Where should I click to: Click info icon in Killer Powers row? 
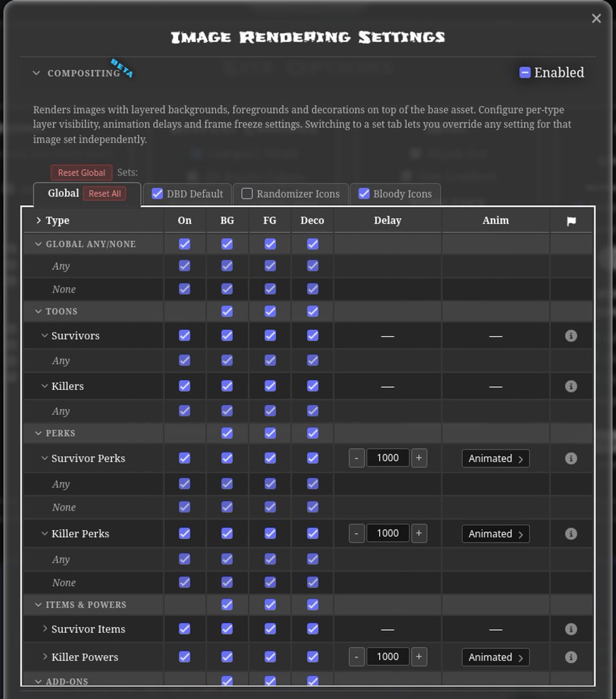click(571, 657)
